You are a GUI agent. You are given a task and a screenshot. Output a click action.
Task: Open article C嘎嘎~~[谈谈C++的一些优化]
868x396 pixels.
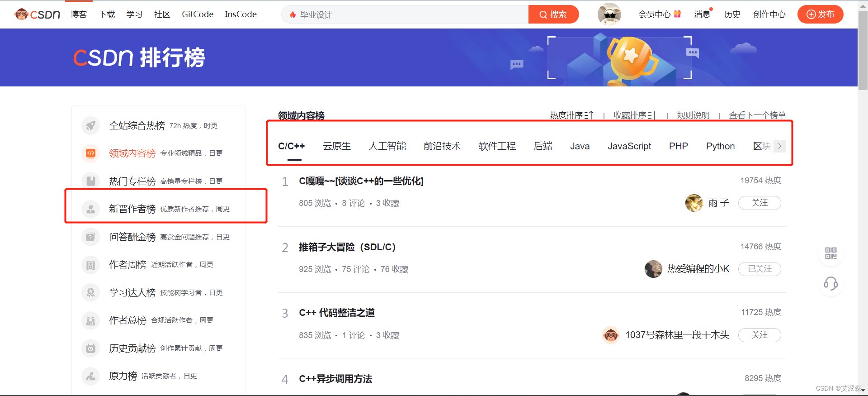(x=361, y=181)
